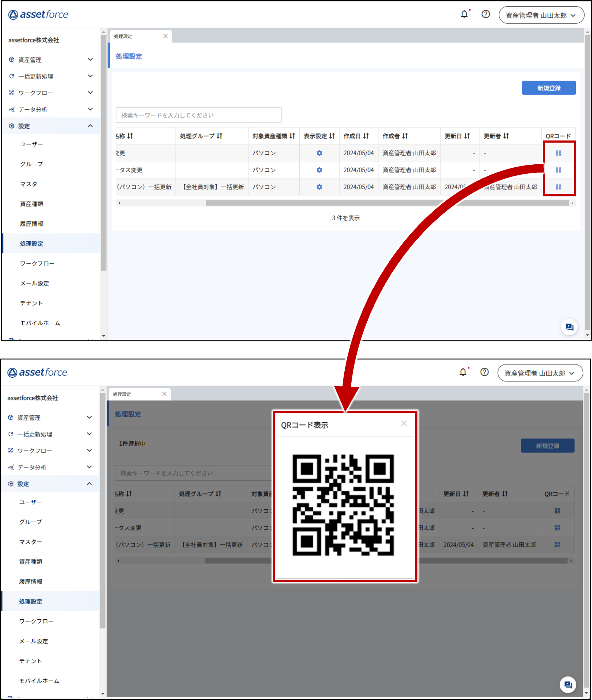Sort by 表示設定 column in the upper screenshot

click(332, 136)
